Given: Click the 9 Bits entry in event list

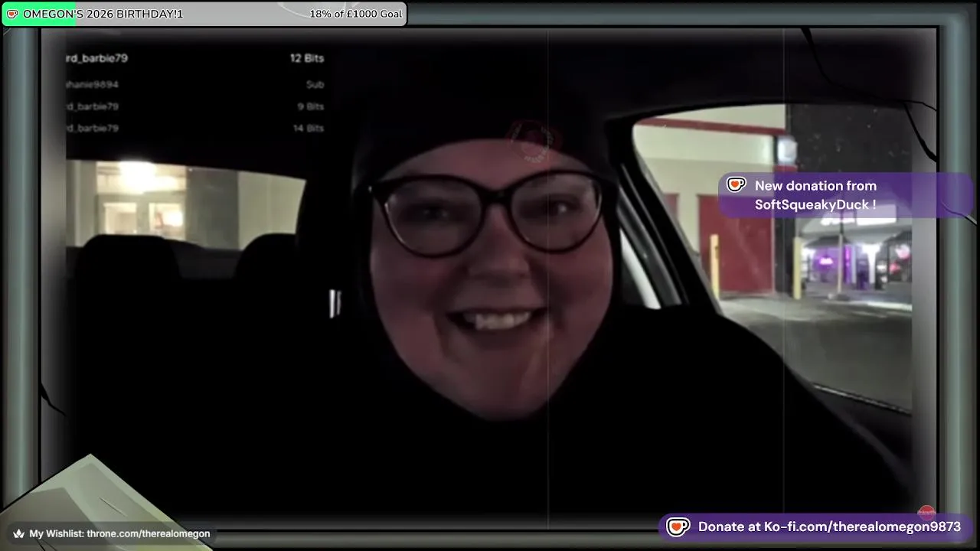Looking at the screenshot, I should click(311, 106).
